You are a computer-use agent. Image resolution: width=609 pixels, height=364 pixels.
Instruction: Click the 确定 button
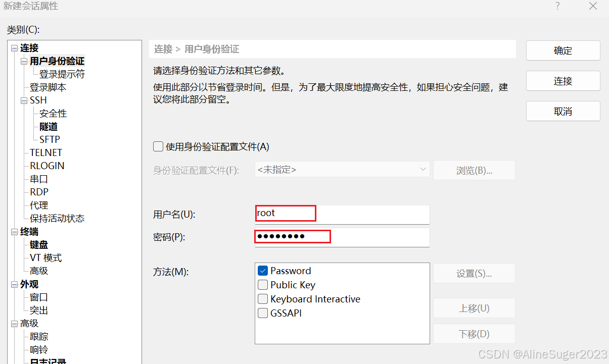563,50
